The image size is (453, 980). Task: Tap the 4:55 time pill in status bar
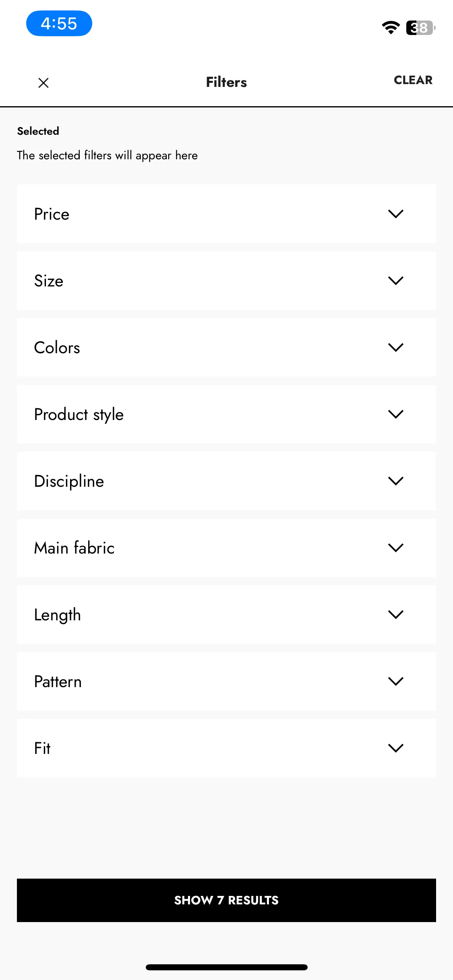tap(59, 23)
